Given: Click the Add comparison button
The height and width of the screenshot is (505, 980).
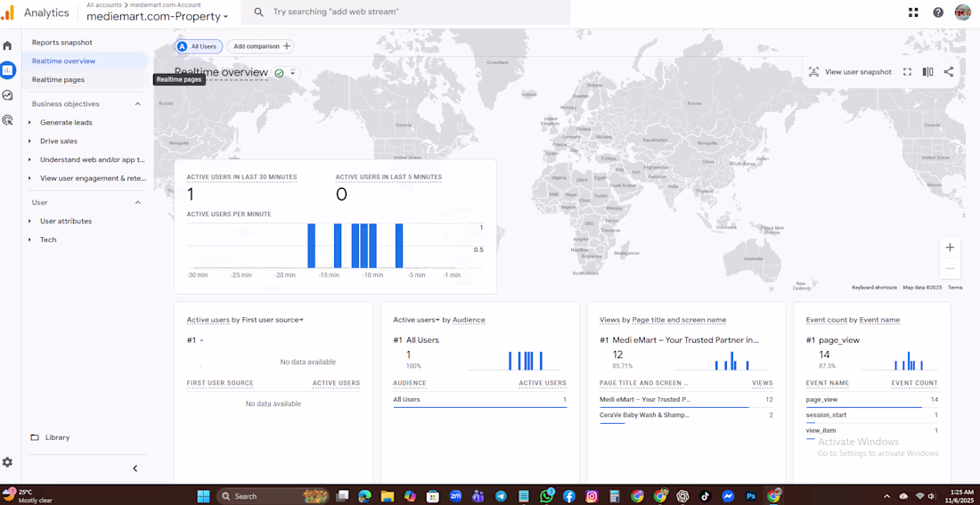Looking at the screenshot, I should [261, 46].
